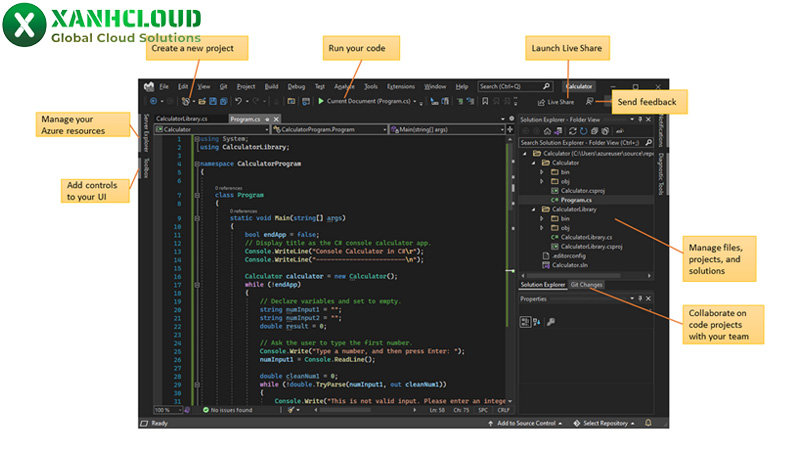The height and width of the screenshot is (451, 800).
Task: Click the editor settings gear above code
Action: click(512, 118)
